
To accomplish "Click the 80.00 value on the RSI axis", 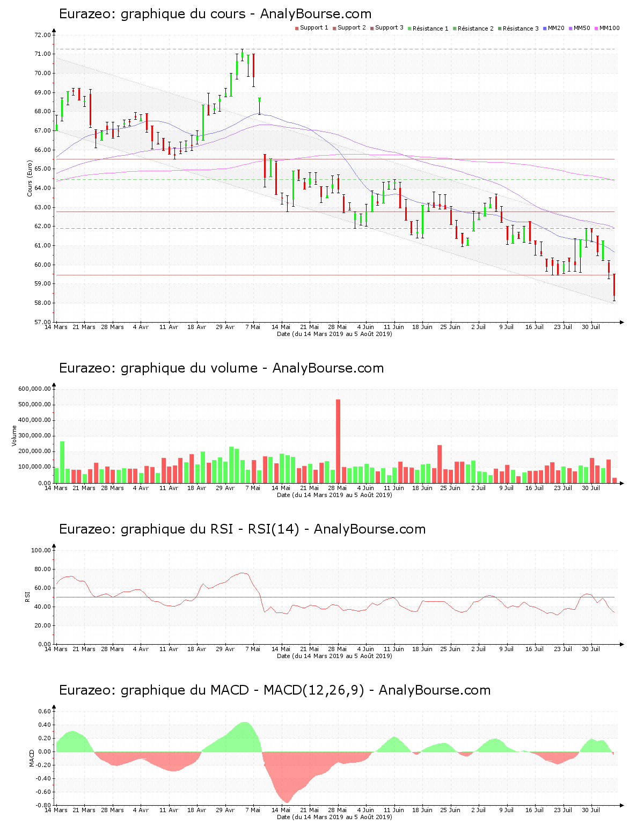I will 42,569.
